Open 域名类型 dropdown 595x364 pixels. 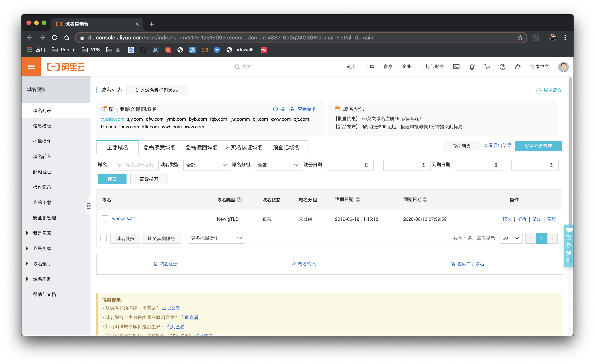(x=207, y=165)
